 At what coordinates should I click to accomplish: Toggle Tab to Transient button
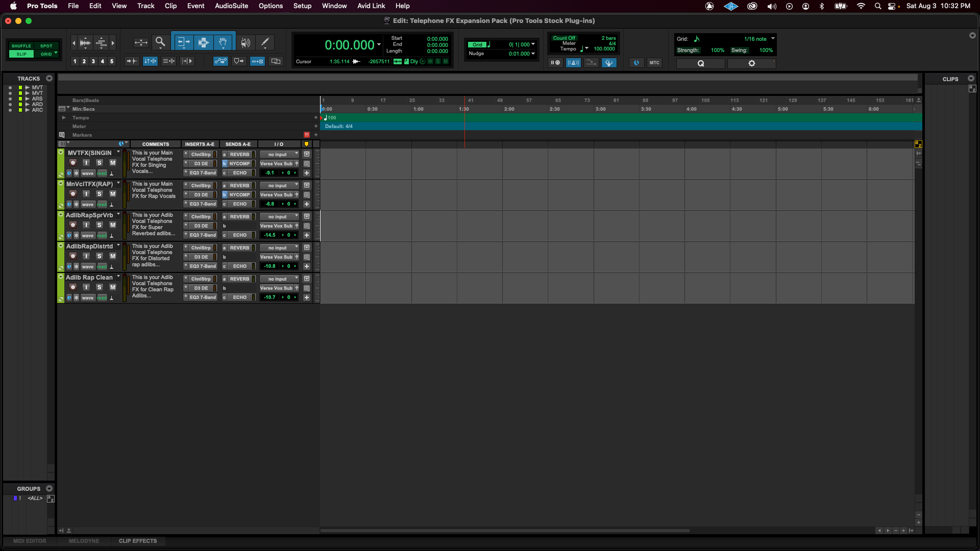132,61
